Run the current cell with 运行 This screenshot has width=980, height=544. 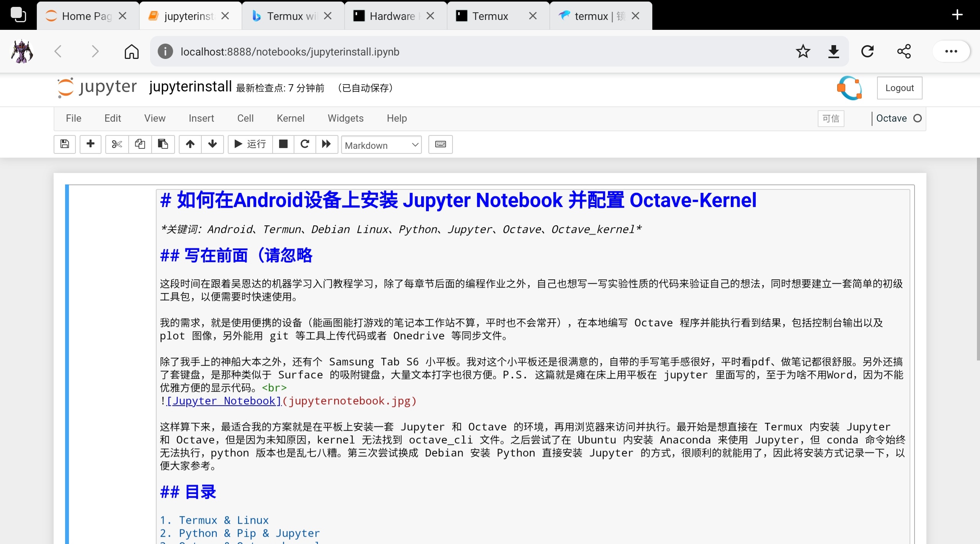point(249,144)
